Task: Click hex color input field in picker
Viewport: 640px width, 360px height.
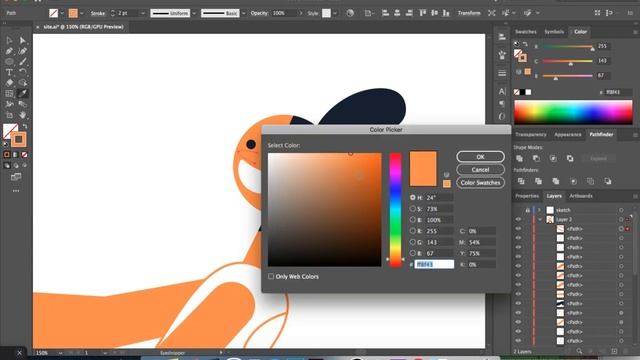Action: 434,264
